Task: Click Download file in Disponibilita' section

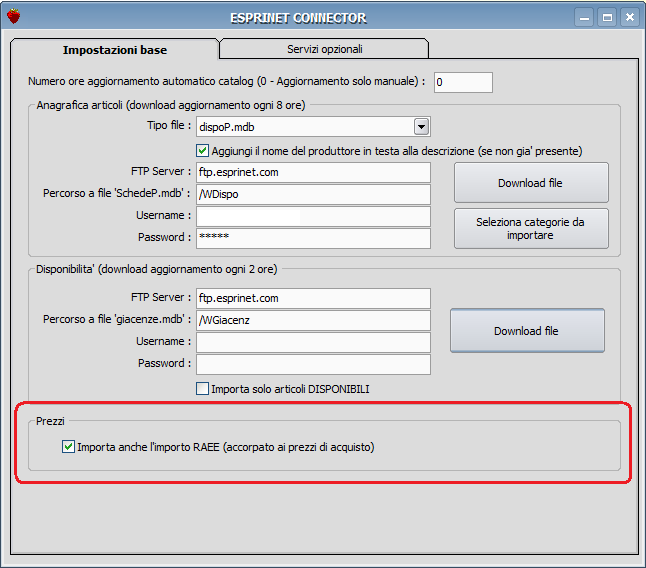Action: (527, 330)
